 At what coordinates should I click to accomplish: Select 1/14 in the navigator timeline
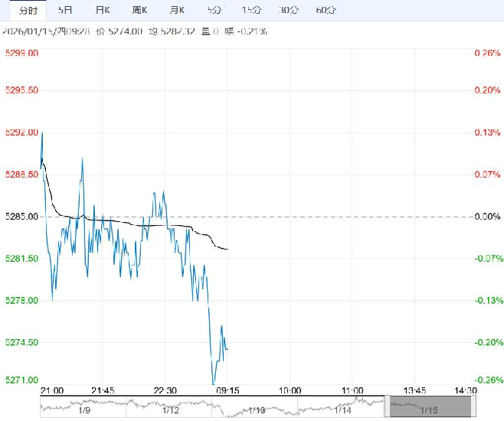(342, 411)
